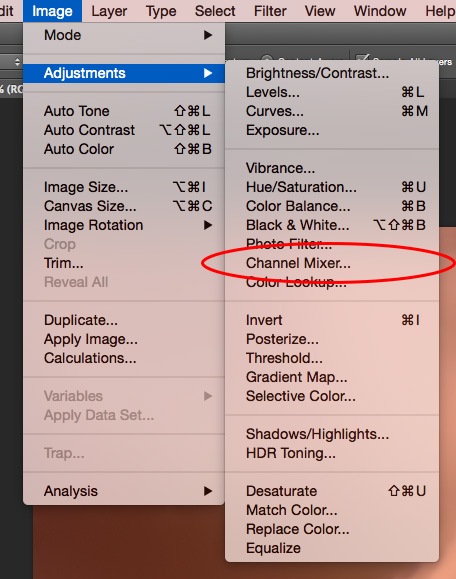This screenshot has width=456, height=579.
Task: Open the Levels dialog
Action: pyautogui.click(x=273, y=92)
